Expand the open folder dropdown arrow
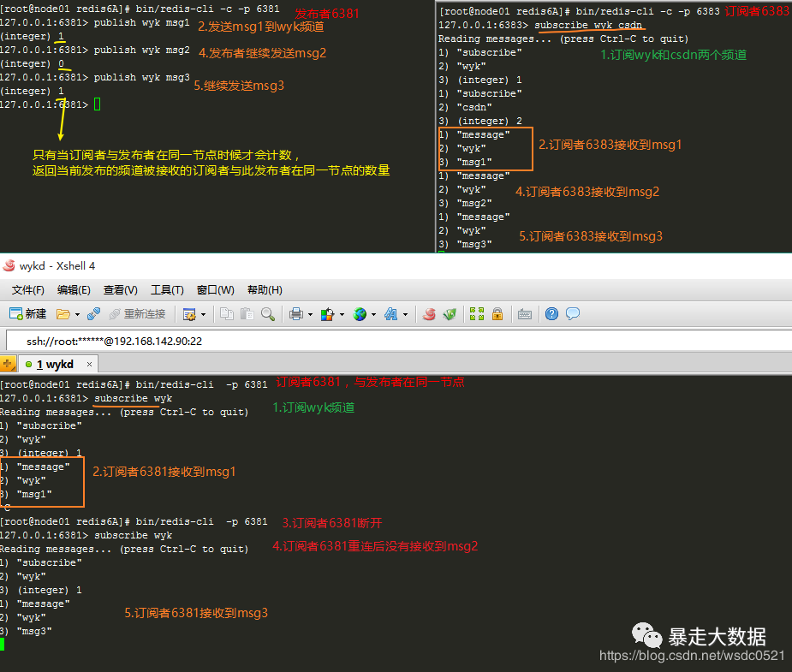This screenshot has height=672, width=792. (x=77, y=314)
